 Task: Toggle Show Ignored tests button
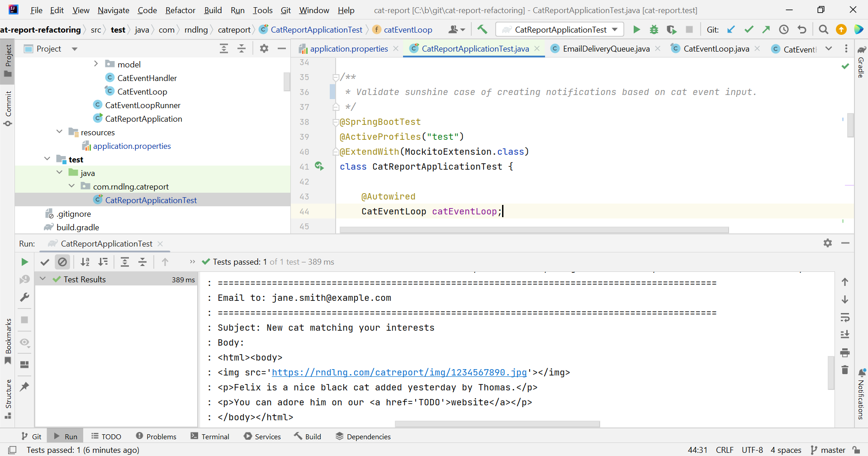[x=62, y=262]
